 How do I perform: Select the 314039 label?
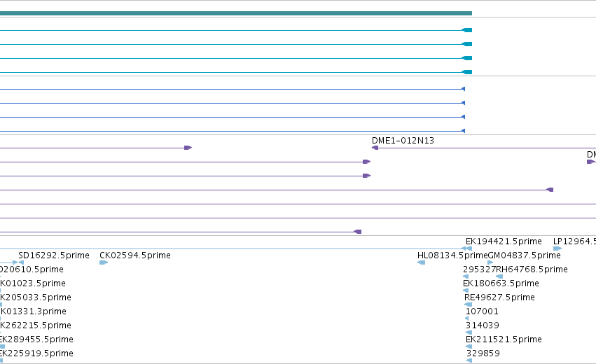pos(483,325)
